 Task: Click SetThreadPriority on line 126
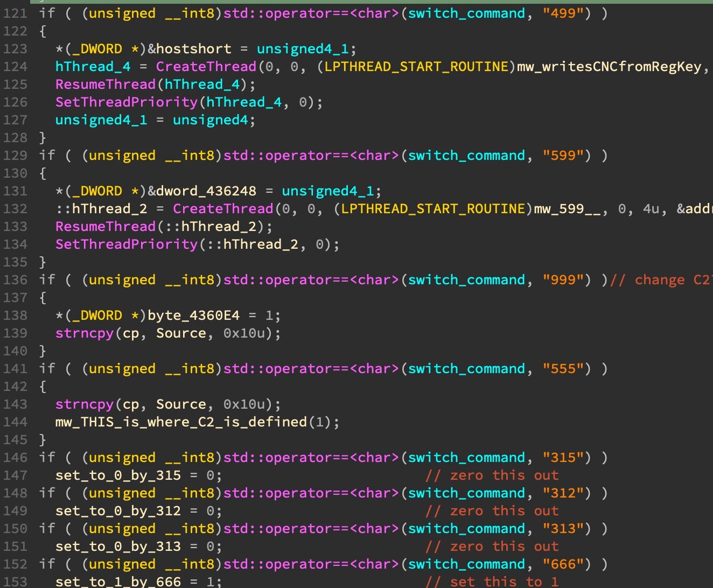tap(127, 102)
